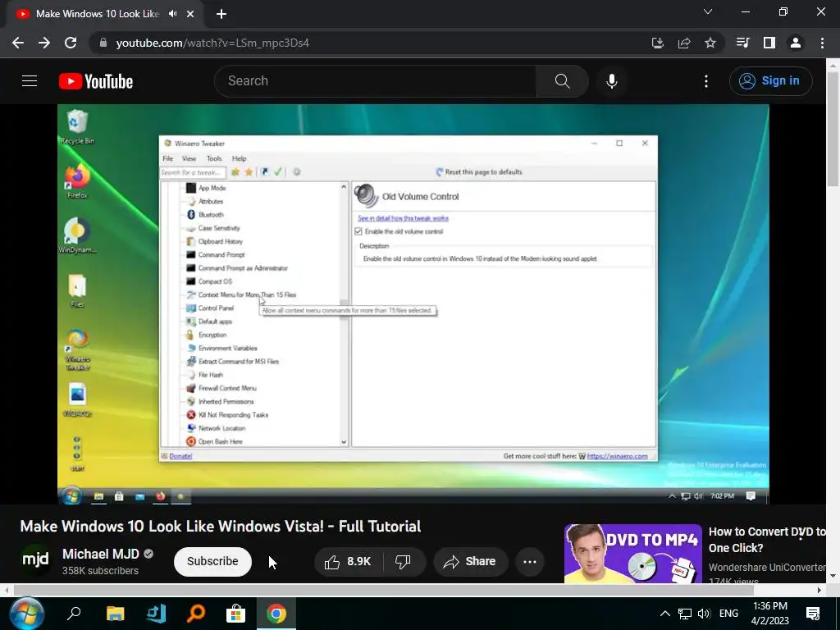
Task: Open the taskbar clock showing 1:36 PM
Action: click(770, 614)
